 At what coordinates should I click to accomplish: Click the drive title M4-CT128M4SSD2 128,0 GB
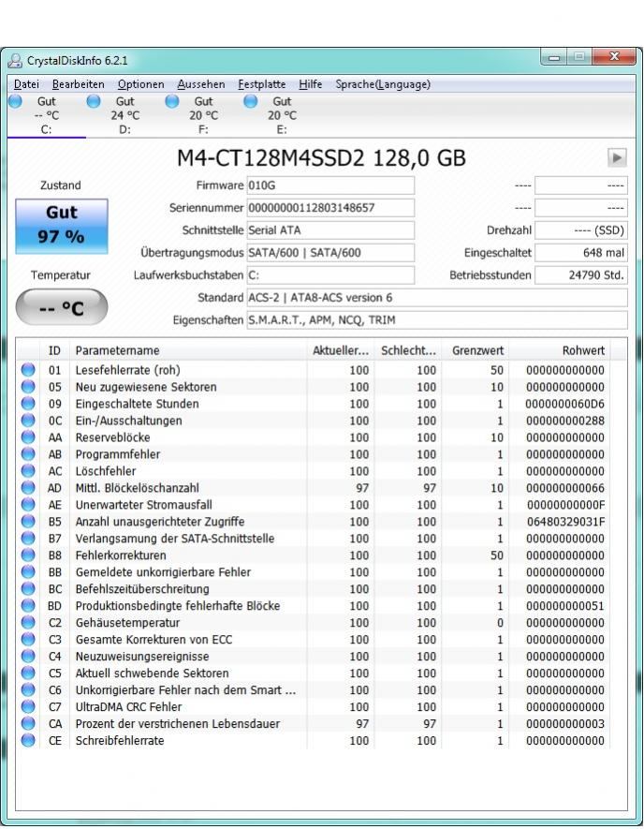(x=321, y=158)
